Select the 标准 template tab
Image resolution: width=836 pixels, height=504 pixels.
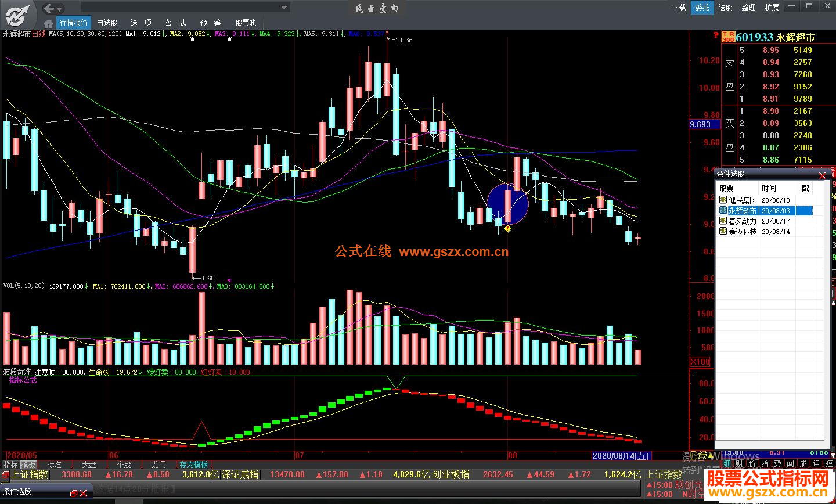coord(55,465)
